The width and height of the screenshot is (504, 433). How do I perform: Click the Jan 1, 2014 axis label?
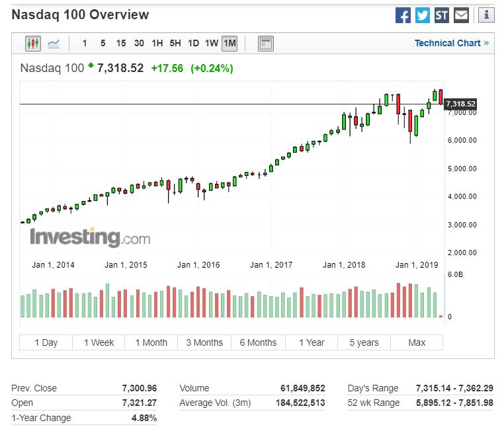coord(53,264)
